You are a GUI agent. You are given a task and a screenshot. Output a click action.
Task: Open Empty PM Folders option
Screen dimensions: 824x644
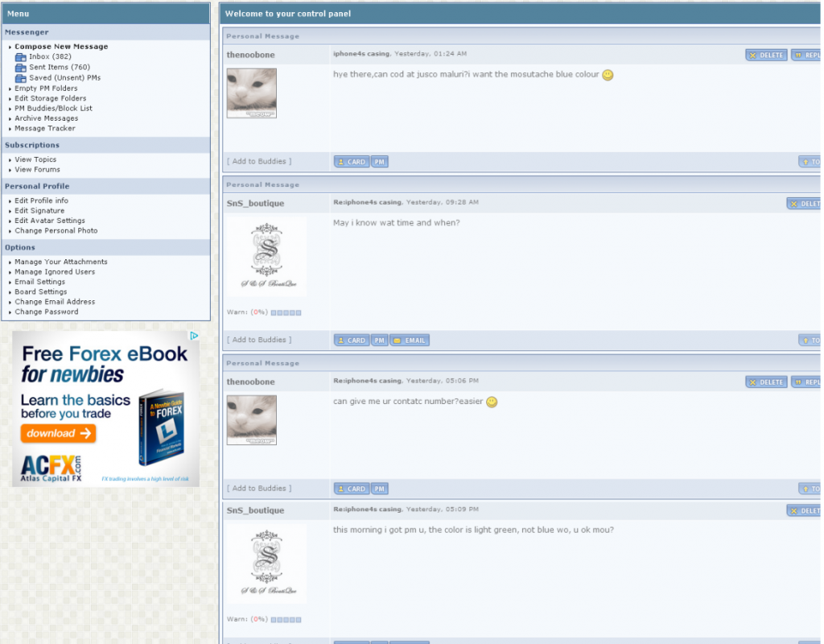pos(46,89)
